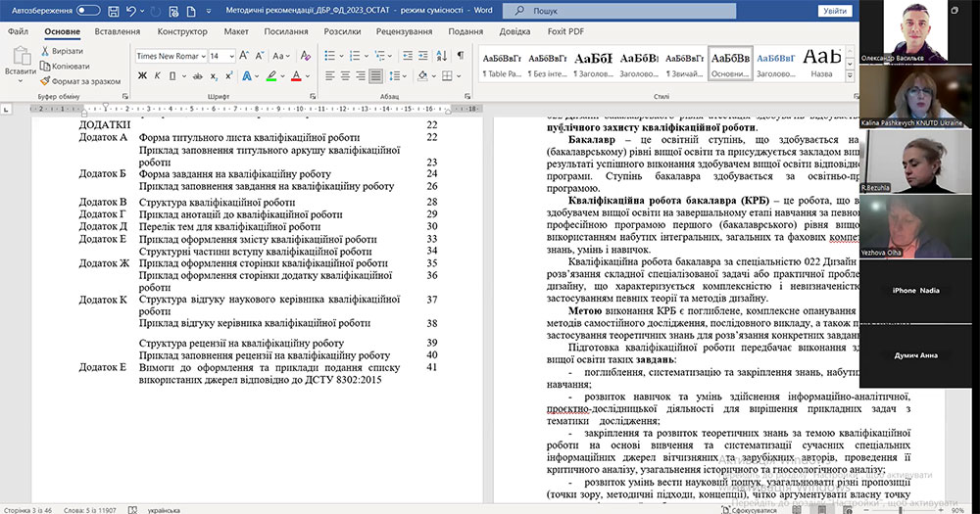
Task: Align text left
Action: (x=330, y=75)
